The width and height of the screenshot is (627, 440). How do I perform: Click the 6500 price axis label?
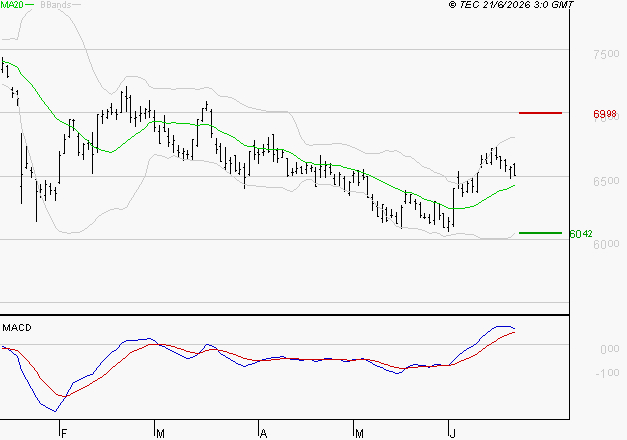click(606, 181)
